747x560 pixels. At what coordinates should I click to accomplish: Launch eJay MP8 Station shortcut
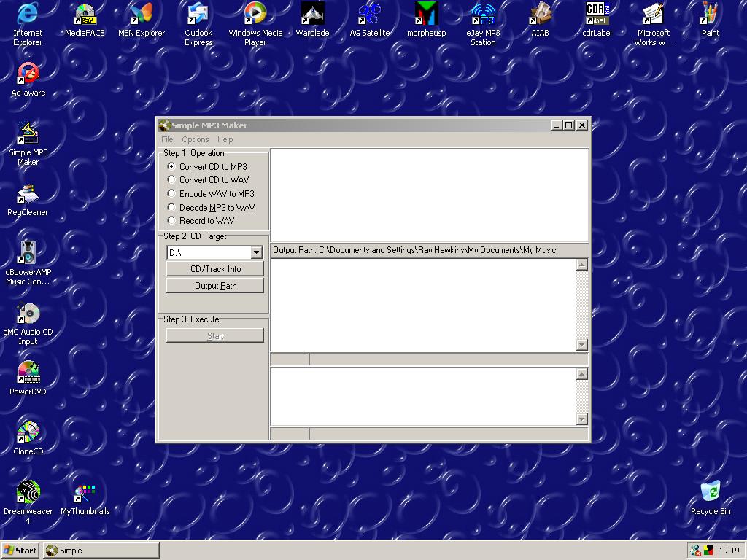[483, 15]
